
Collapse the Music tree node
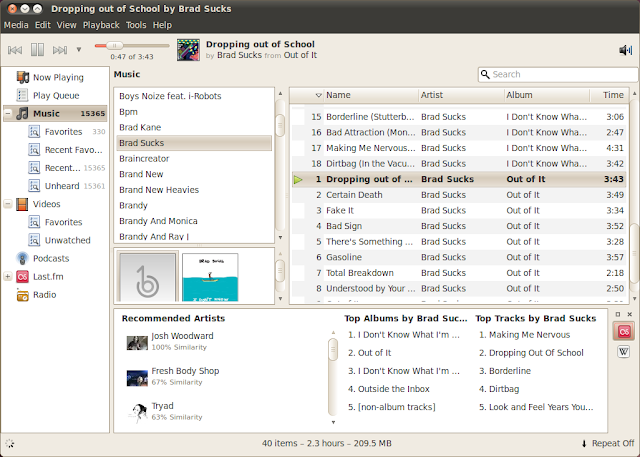[8, 113]
